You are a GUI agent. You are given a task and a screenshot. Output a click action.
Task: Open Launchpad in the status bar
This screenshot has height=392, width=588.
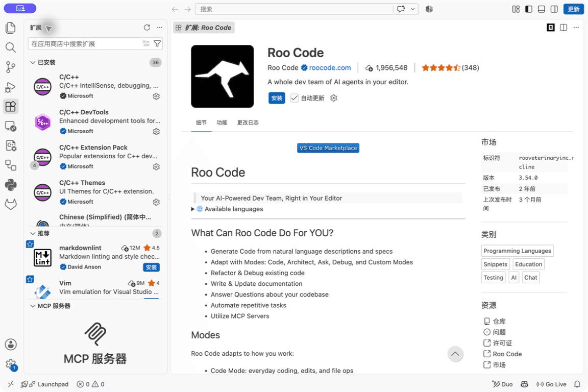[44, 384]
